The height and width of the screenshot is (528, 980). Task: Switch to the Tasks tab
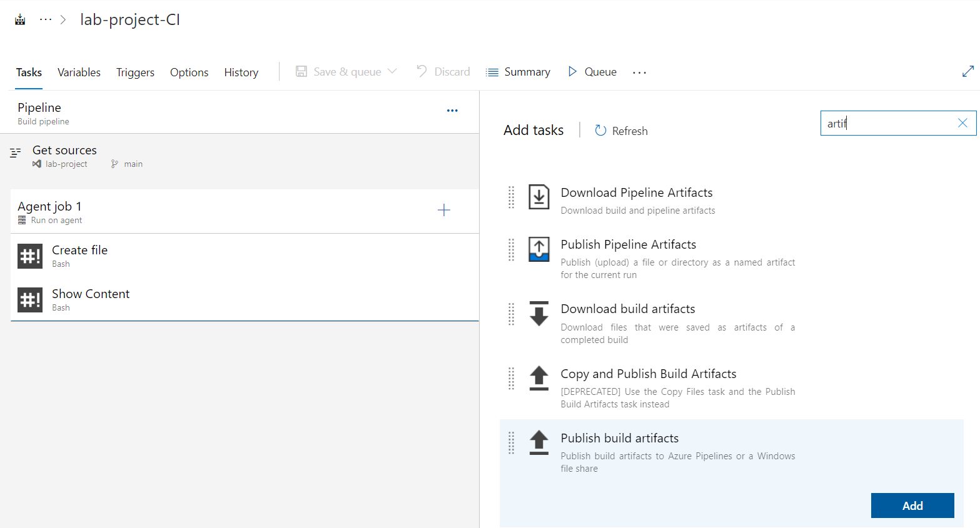coord(29,72)
